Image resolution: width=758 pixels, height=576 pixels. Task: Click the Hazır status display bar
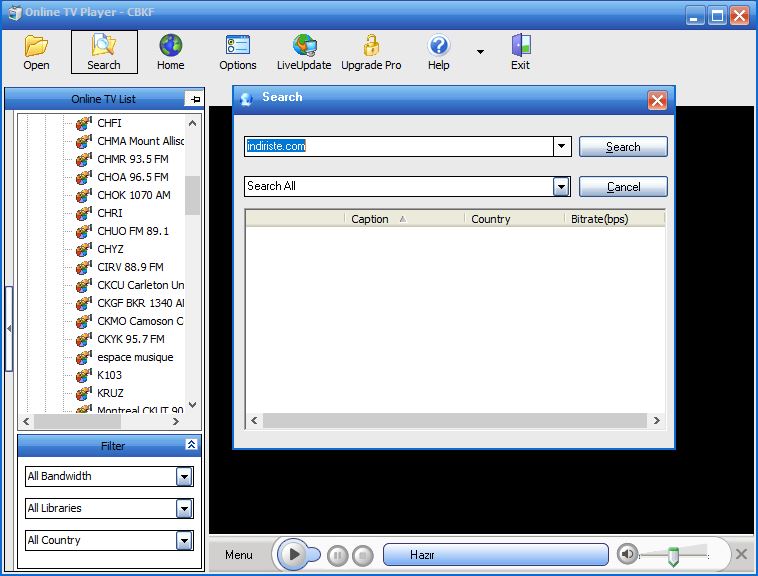point(496,554)
